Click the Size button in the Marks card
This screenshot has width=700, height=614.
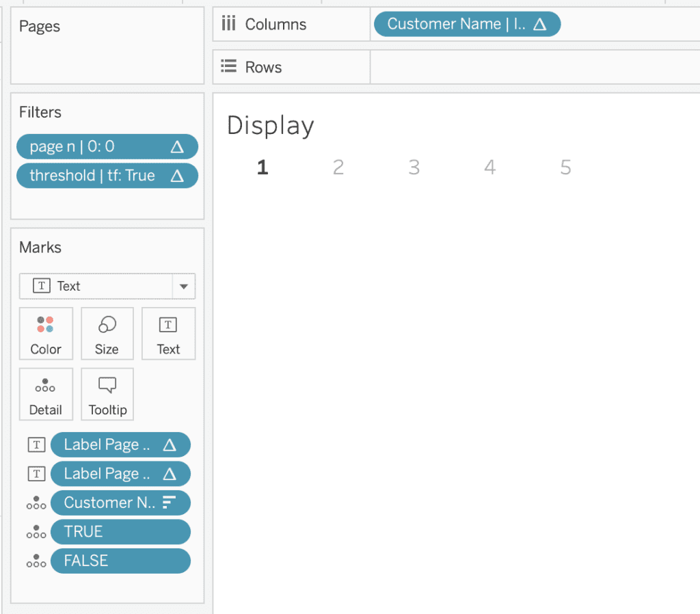(x=107, y=334)
